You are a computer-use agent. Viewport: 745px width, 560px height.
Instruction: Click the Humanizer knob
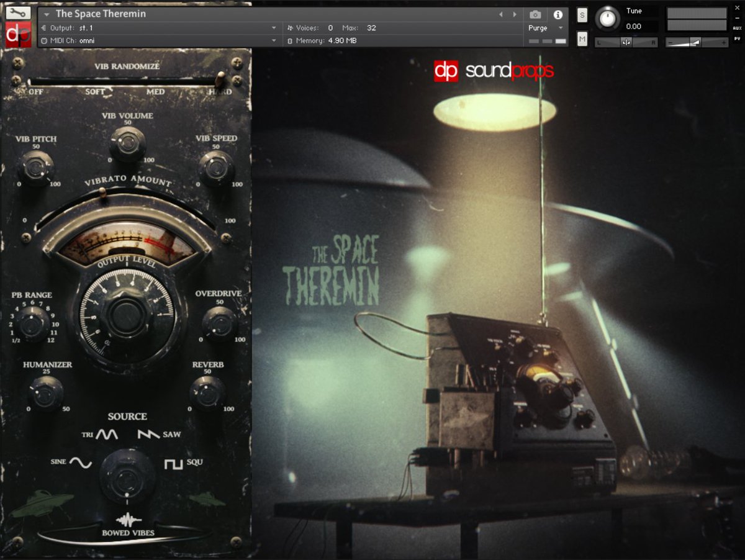[46, 392]
